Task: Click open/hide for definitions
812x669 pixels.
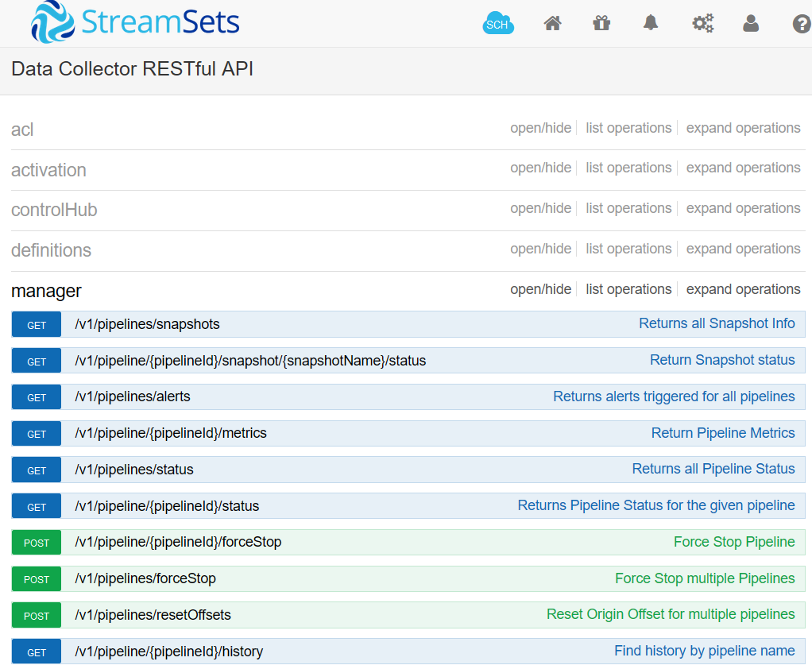Action: 540,249
